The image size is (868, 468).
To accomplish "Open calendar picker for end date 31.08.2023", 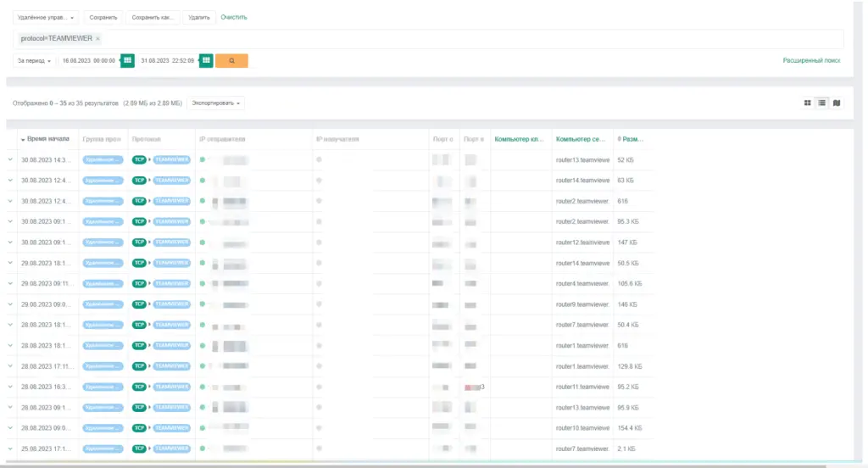I will [x=206, y=60].
